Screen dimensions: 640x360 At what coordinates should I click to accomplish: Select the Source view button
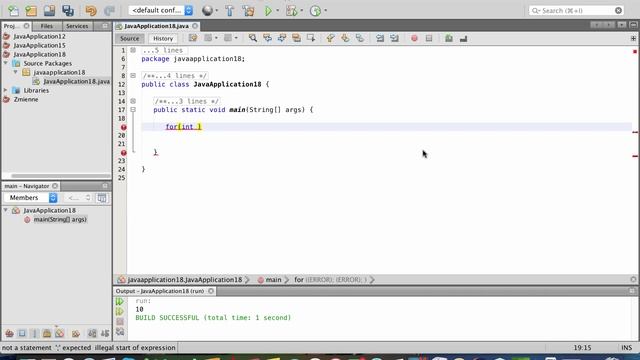pyautogui.click(x=129, y=38)
